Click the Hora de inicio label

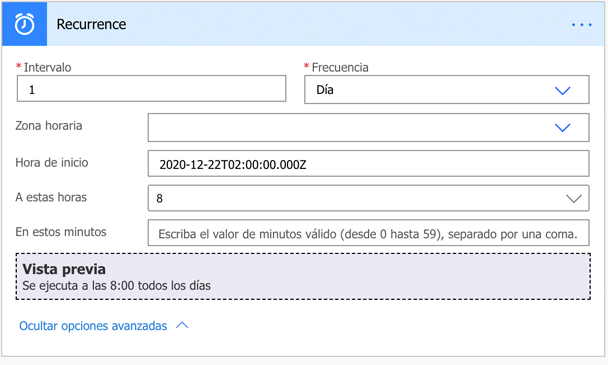tap(52, 162)
